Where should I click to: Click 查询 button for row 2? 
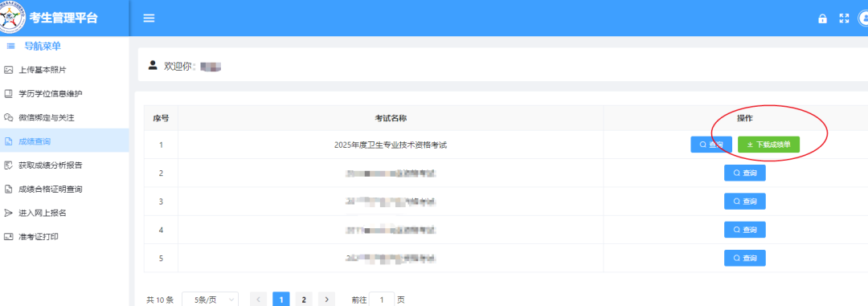[744, 173]
